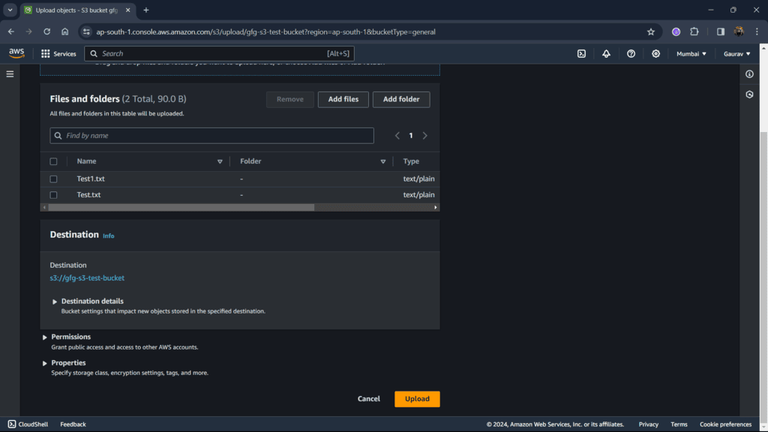Click the purple extension icon in toolbar
Viewport: 768px width, 432px height.
[x=676, y=32]
